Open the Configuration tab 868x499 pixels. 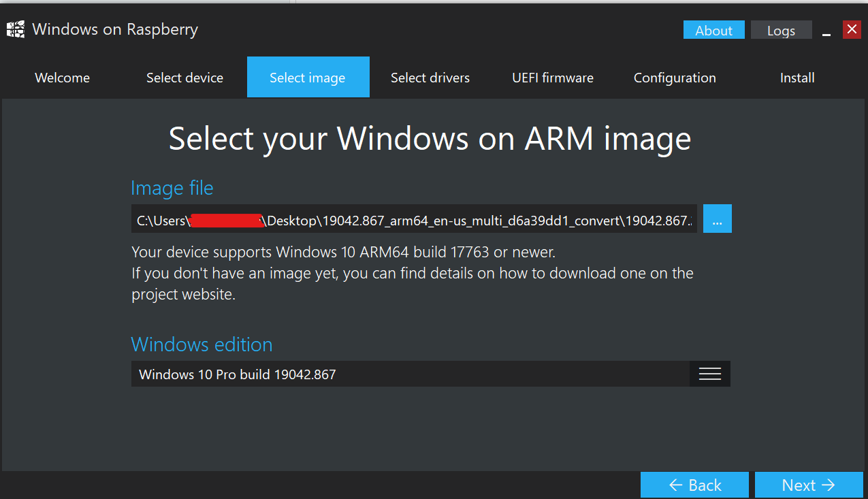pos(675,78)
